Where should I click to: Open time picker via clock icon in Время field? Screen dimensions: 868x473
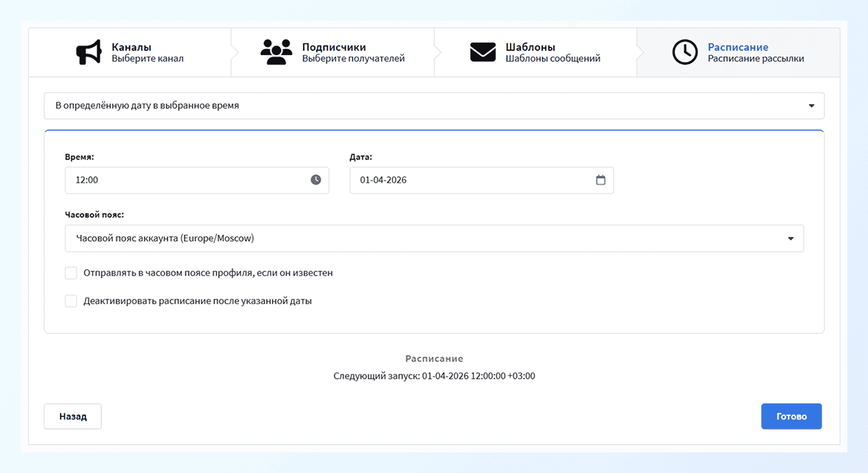[x=316, y=180]
